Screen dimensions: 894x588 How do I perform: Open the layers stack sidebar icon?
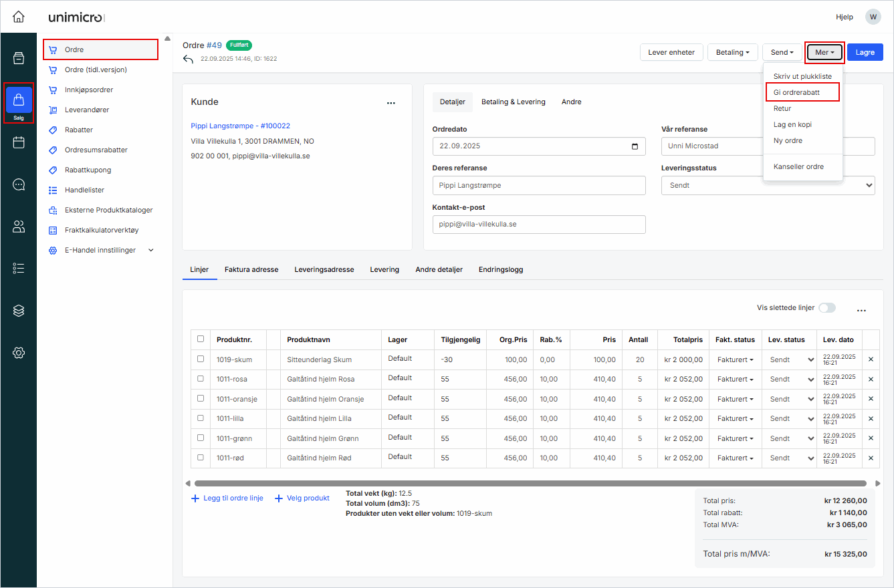pyautogui.click(x=19, y=311)
